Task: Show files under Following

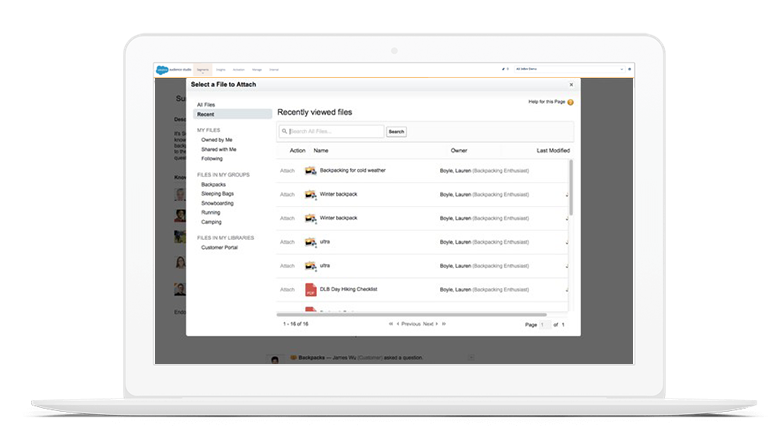Action: point(212,159)
